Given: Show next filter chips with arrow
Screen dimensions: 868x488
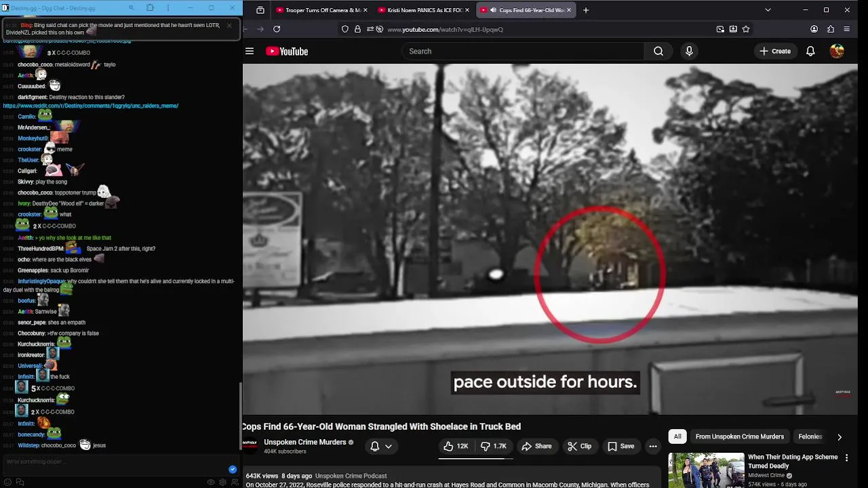Looking at the screenshot, I should click(x=840, y=437).
